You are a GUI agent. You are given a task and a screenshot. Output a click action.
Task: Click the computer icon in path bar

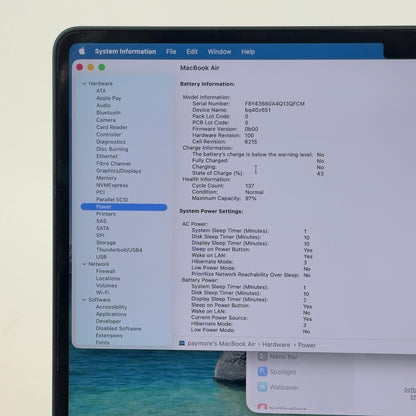(182, 343)
